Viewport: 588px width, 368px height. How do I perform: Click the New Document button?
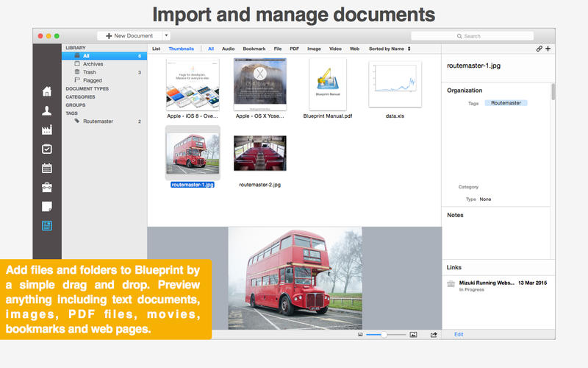pos(129,35)
